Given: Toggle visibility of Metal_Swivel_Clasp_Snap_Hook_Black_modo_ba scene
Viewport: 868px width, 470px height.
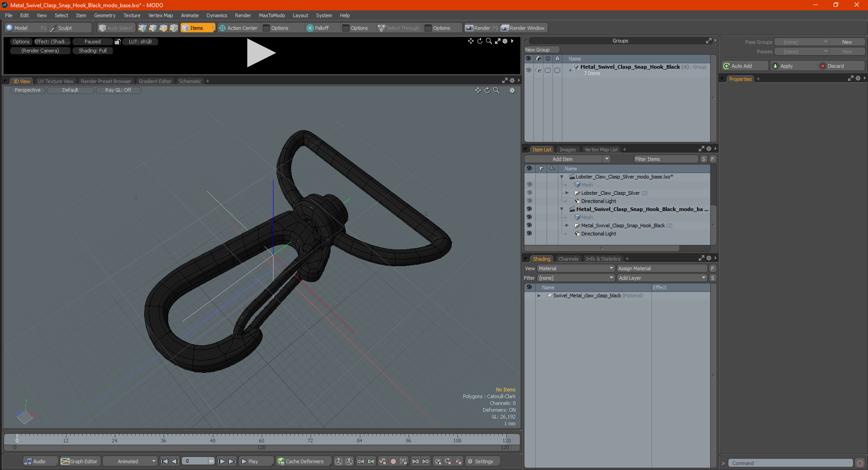Looking at the screenshot, I should click(529, 209).
